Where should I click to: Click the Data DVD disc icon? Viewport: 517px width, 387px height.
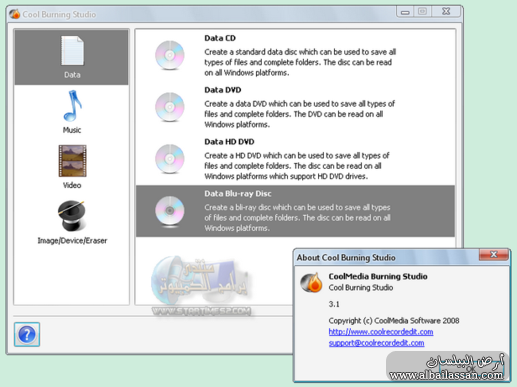click(x=170, y=107)
